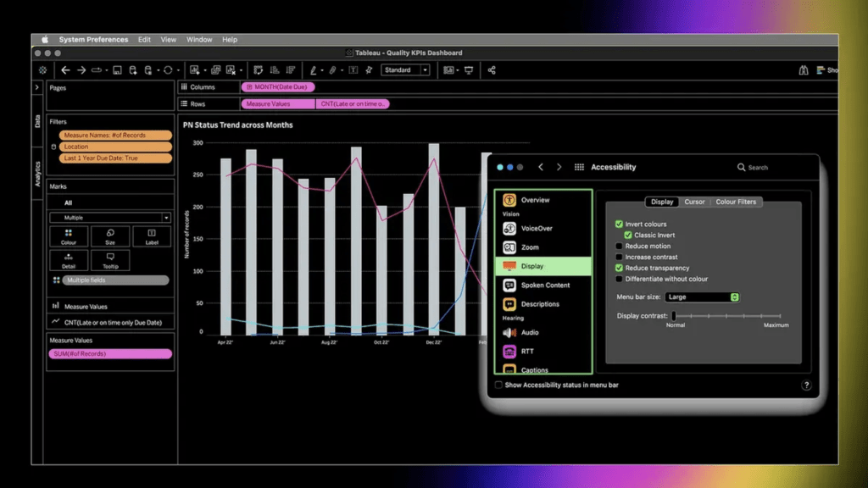Click the Colour card in Marks
868x488 pixels.
[69, 237]
